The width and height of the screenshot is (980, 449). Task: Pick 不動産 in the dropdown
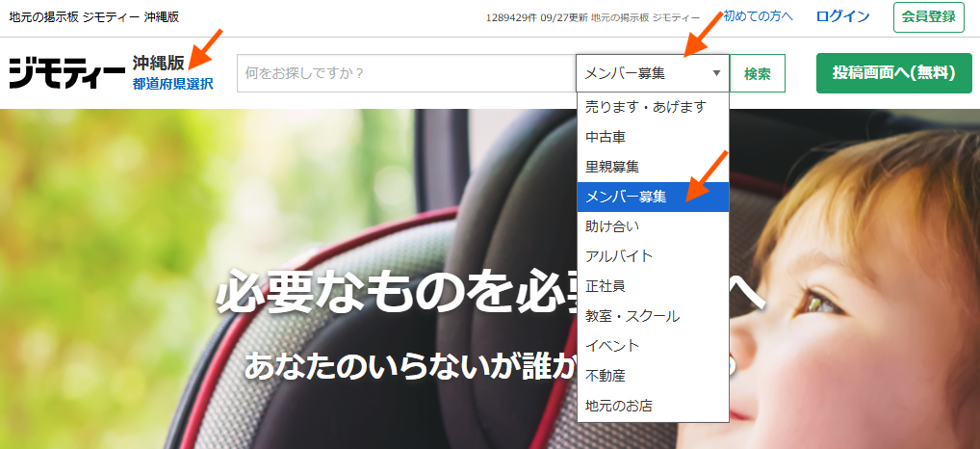point(606,376)
